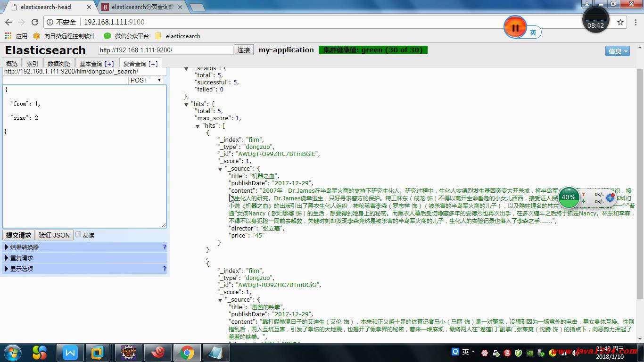Click the "title": "机器之血" value
The height and width of the screenshot is (362, 644).
[264, 176]
